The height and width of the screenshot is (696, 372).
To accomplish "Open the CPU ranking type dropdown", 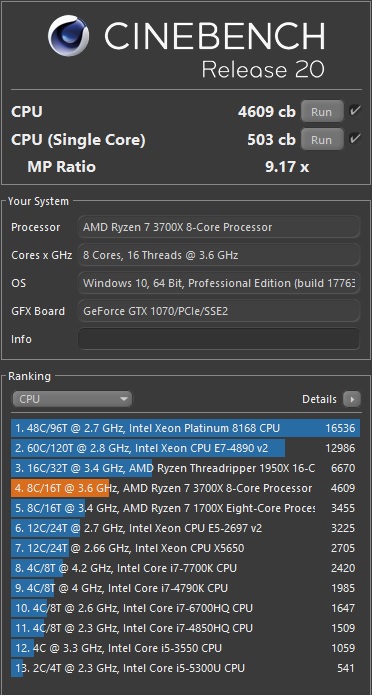I will (x=72, y=399).
